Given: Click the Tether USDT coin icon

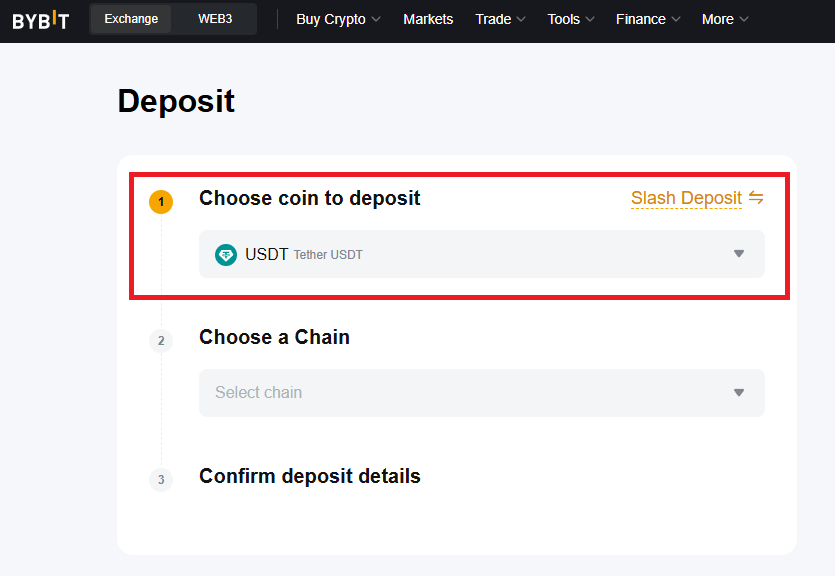Looking at the screenshot, I should pyautogui.click(x=226, y=255).
